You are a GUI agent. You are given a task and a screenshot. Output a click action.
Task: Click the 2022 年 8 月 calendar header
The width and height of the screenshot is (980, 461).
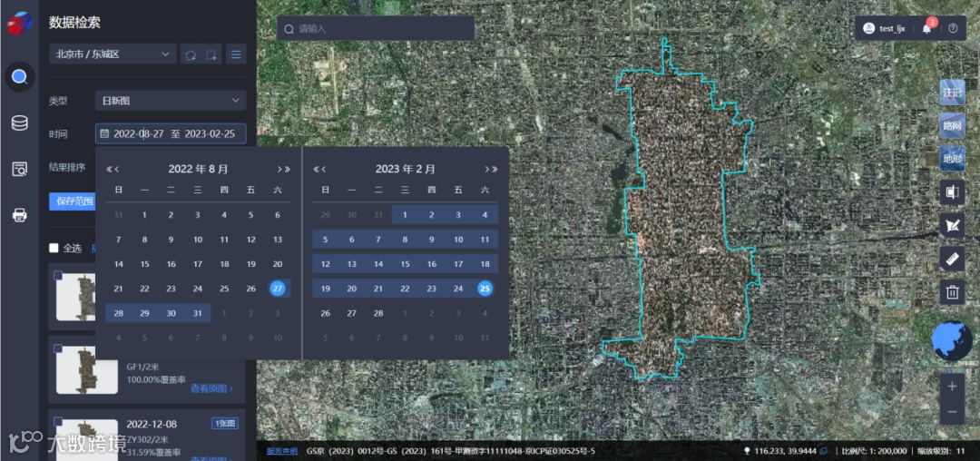click(198, 170)
